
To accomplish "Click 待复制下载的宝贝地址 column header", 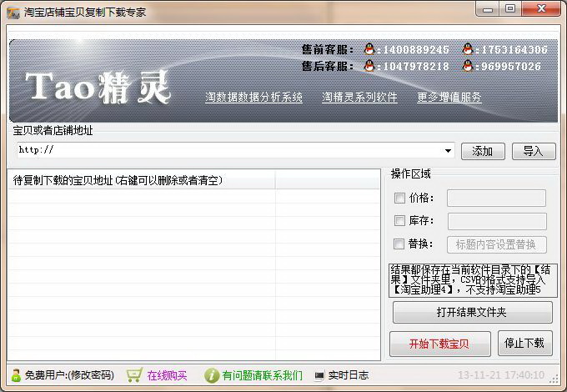I will click(141, 179).
